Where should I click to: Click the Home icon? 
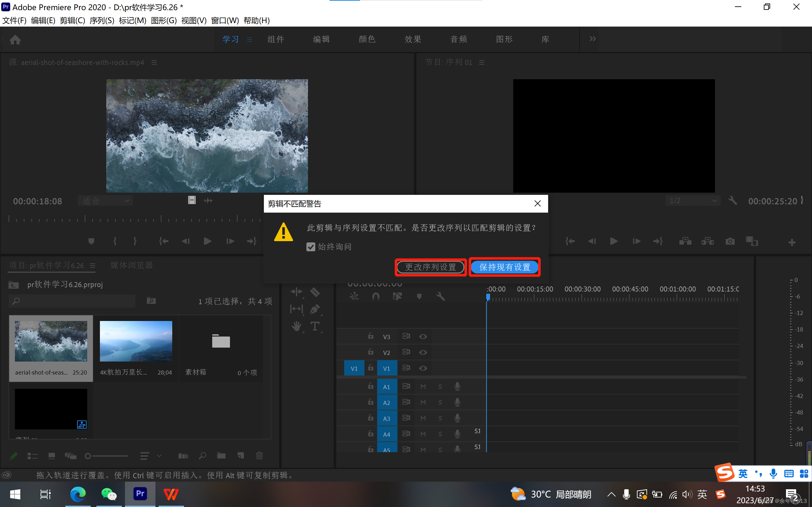click(x=15, y=40)
